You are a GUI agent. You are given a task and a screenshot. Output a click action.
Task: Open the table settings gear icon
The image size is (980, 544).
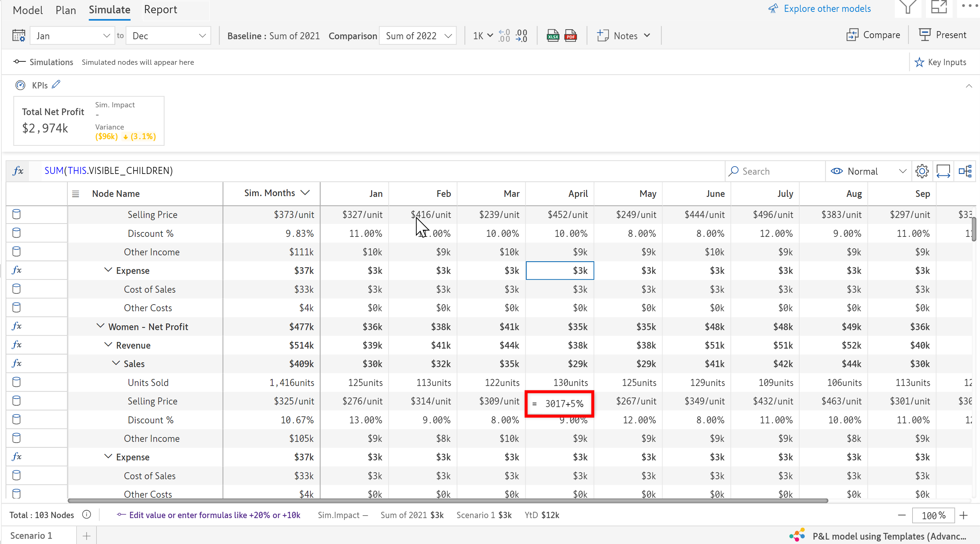click(922, 171)
